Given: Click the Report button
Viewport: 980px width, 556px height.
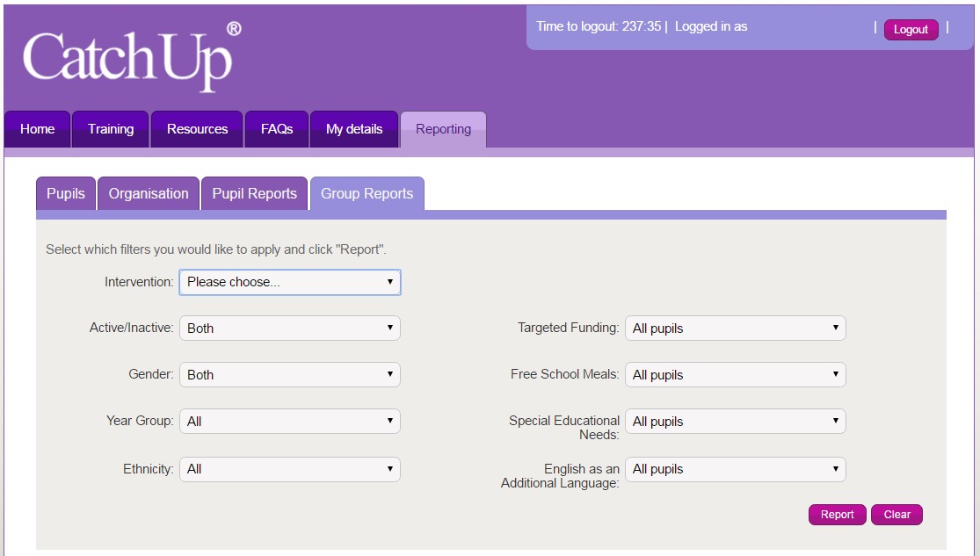Looking at the screenshot, I should click(837, 515).
